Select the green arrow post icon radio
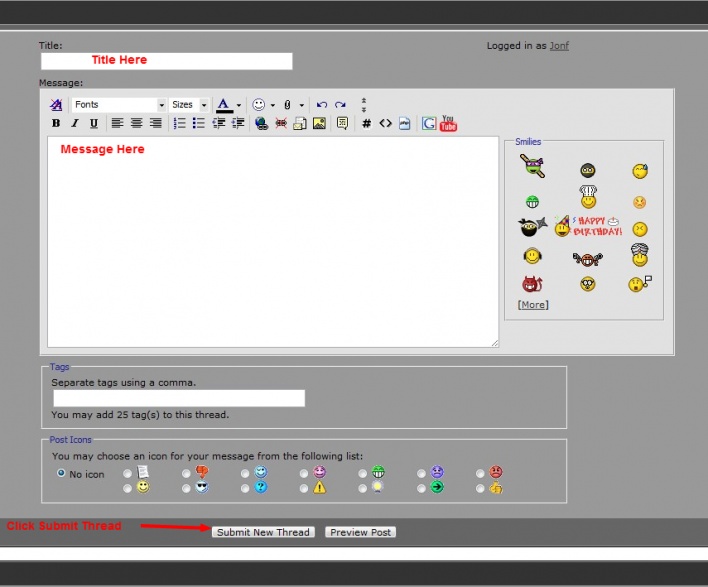The height and width of the screenshot is (587, 708). pyautogui.click(x=421, y=488)
